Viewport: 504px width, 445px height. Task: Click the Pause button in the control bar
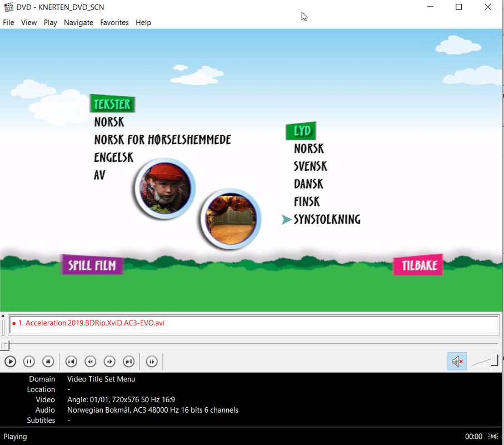coord(29,362)
